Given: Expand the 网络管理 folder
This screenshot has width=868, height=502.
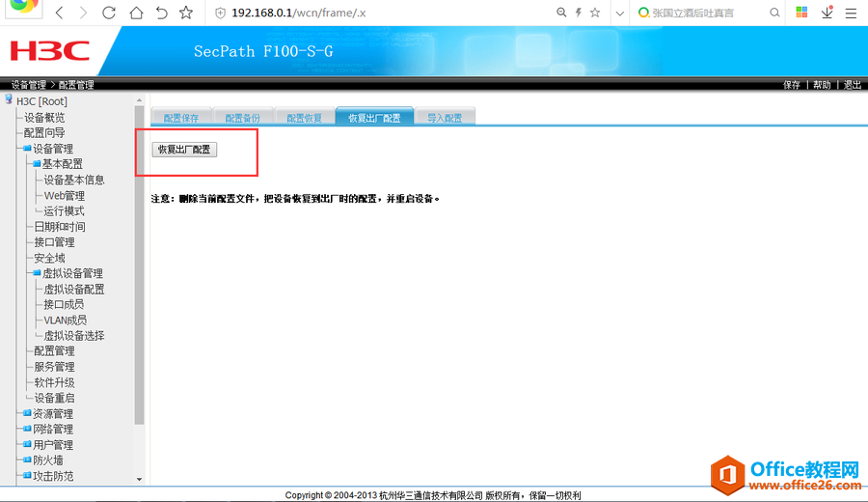Looking at the screenshot, I should [x=27, y=429].
